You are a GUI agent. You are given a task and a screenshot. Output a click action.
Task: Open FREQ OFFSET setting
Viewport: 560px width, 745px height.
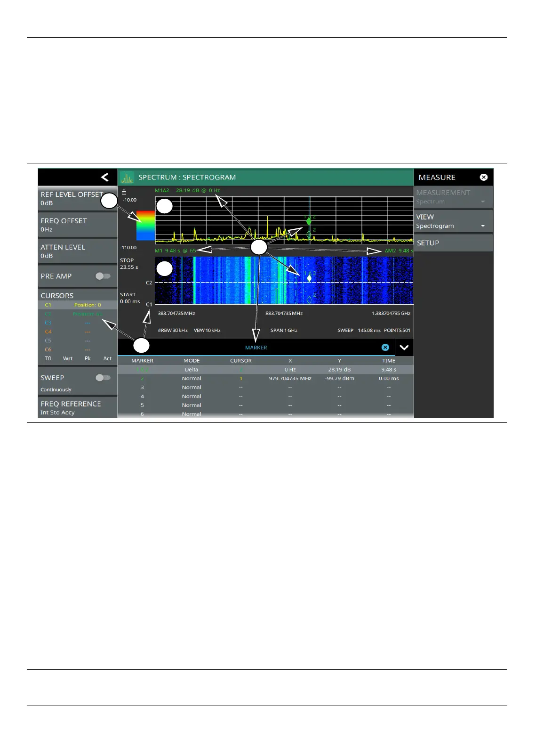(x=77, y=225)
